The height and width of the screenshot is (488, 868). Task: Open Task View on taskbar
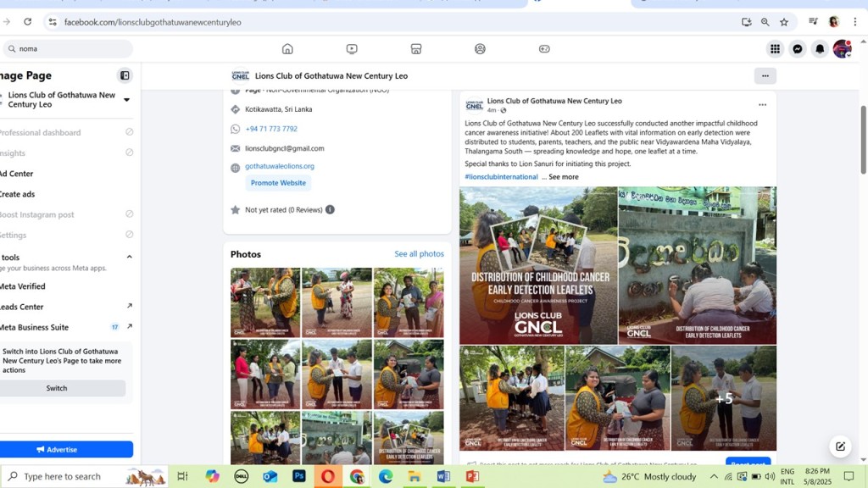coord(182,476)
